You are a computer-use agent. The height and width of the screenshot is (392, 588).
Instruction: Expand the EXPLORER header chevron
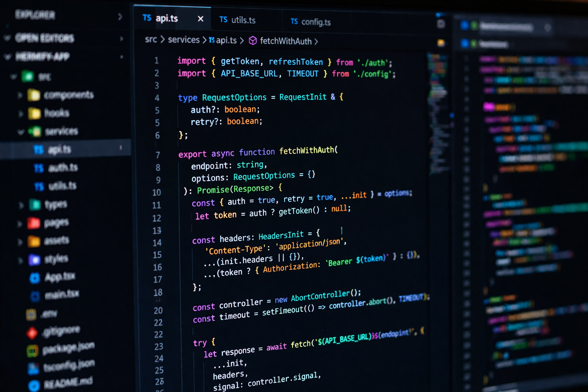click(120, 16)
